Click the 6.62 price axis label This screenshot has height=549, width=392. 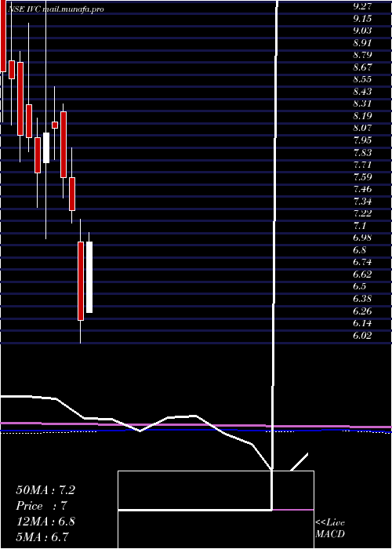[x=362, y=274]
